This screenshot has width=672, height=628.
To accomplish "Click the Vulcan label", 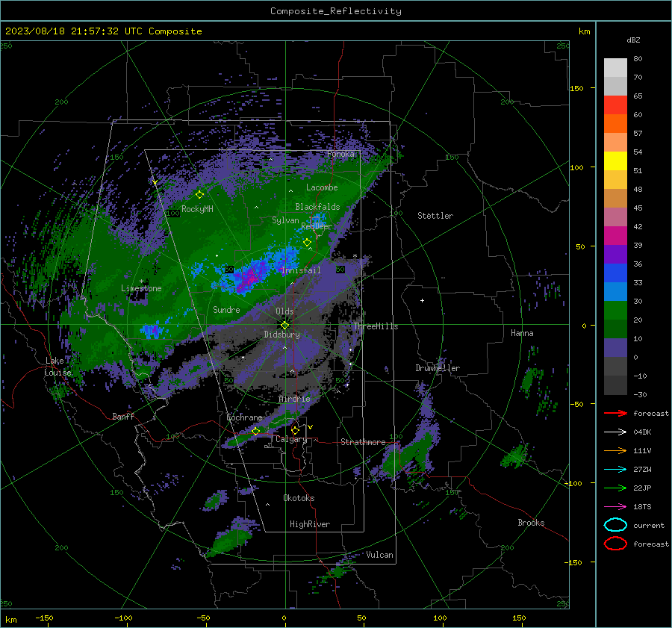I will pos(379,555).
